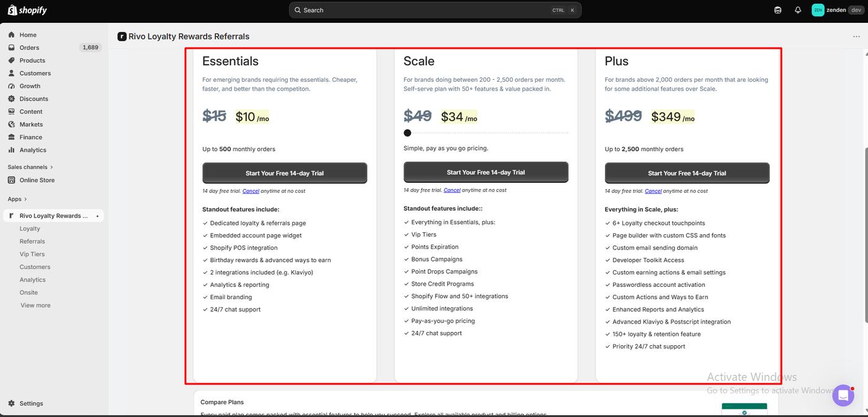Open the notifications bell
868x417 pixels.
798,10
